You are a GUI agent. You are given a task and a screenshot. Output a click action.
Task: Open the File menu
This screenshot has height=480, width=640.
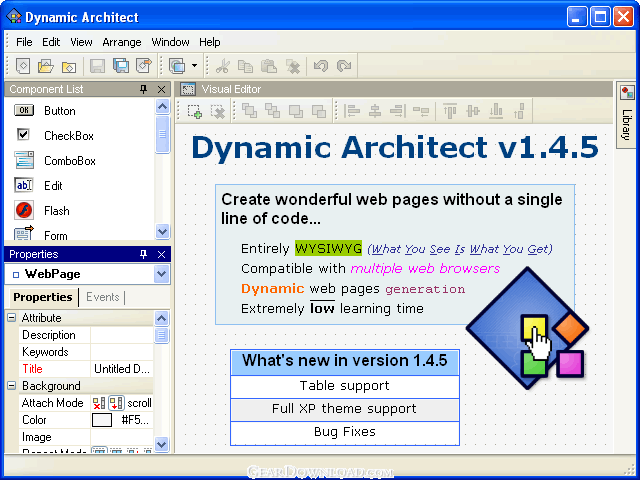[x=24, y=42]
